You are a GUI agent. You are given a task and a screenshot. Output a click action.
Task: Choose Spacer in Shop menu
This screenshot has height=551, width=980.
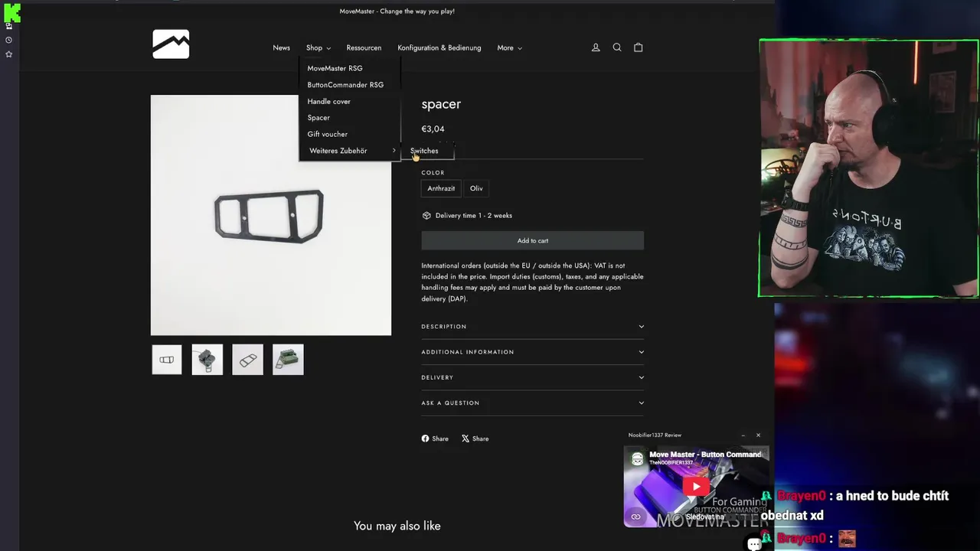[x=318, y=118]
